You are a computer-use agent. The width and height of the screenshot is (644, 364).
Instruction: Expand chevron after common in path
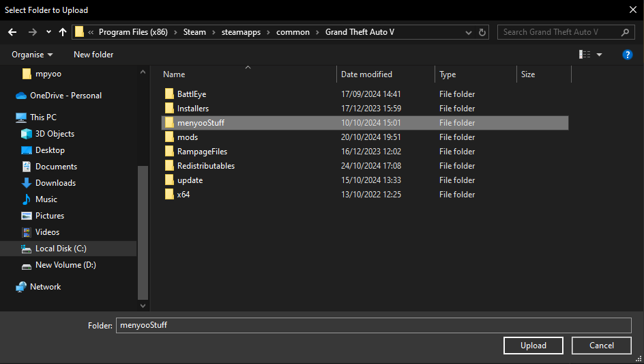(x=317, y=32)
